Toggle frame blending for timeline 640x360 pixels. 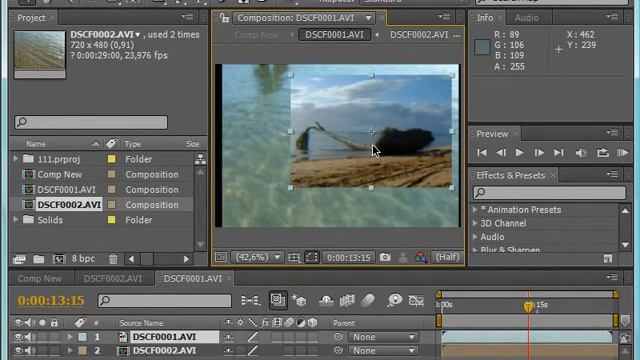point(347,301)
